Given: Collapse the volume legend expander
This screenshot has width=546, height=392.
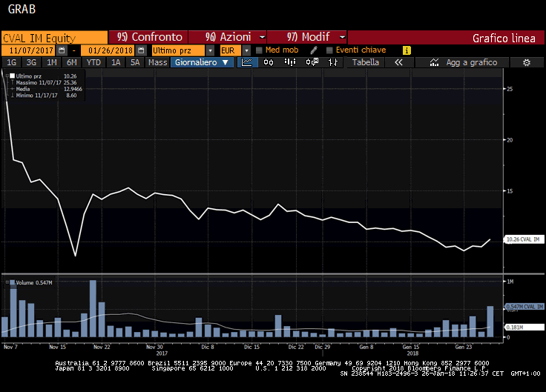Looking at the screenshot, I should tap(7, 282).
